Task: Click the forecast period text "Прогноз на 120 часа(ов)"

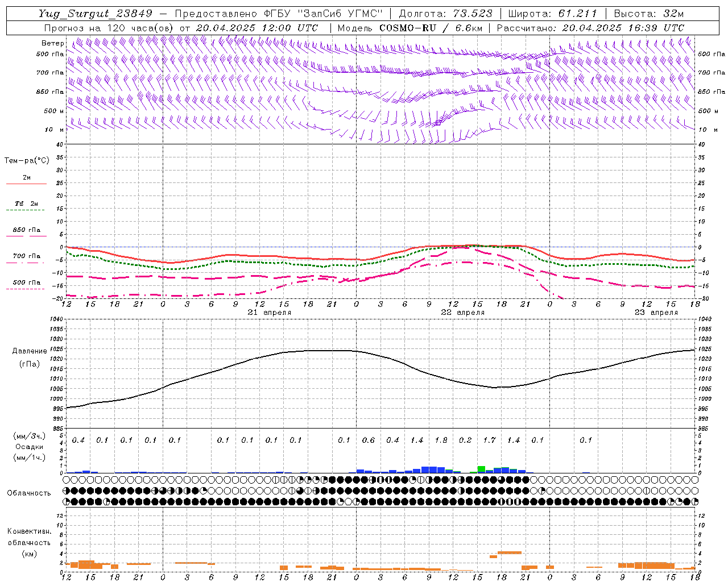Action: coord(109,28)
